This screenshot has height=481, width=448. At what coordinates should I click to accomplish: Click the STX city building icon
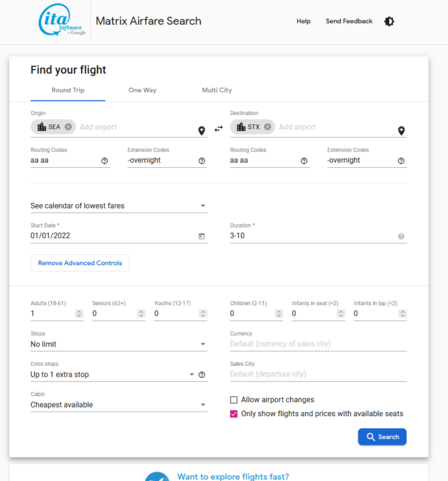tap(241, 126)
